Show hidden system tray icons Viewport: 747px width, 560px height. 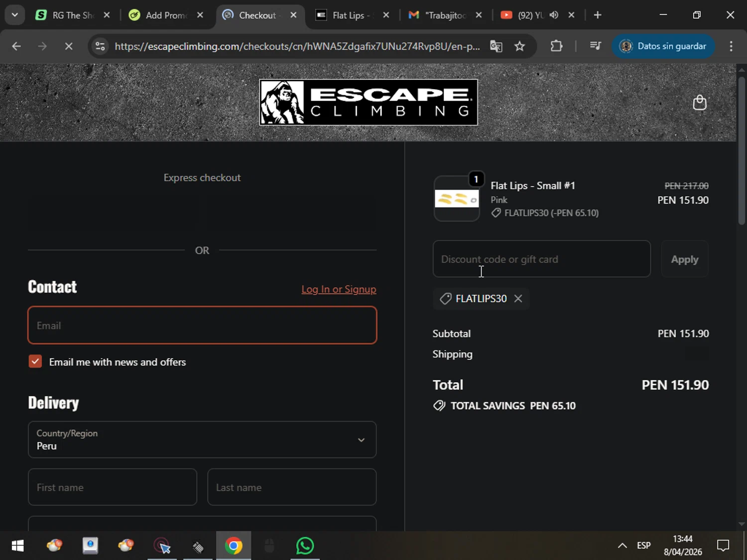[622, 546]
